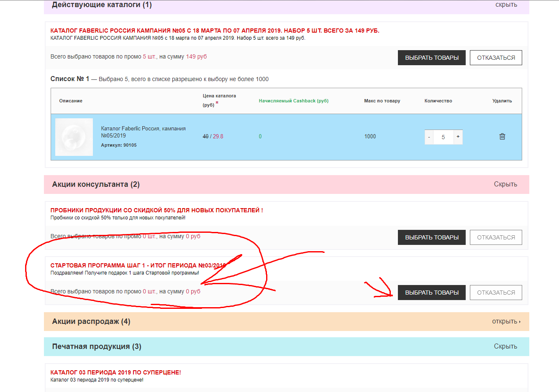Open the Пробники продукции со скидкой 50% title
This screenshot has width=559, height=392.
(156, 210)
